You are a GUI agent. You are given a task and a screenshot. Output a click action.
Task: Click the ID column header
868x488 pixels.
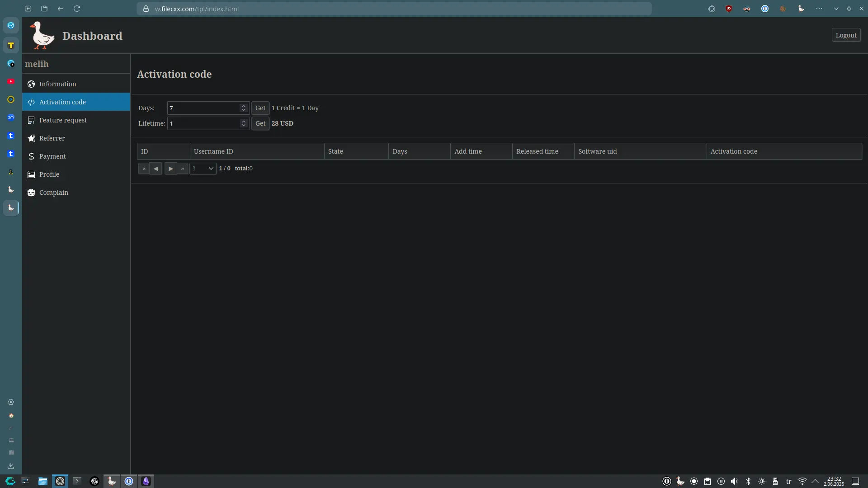163,151
